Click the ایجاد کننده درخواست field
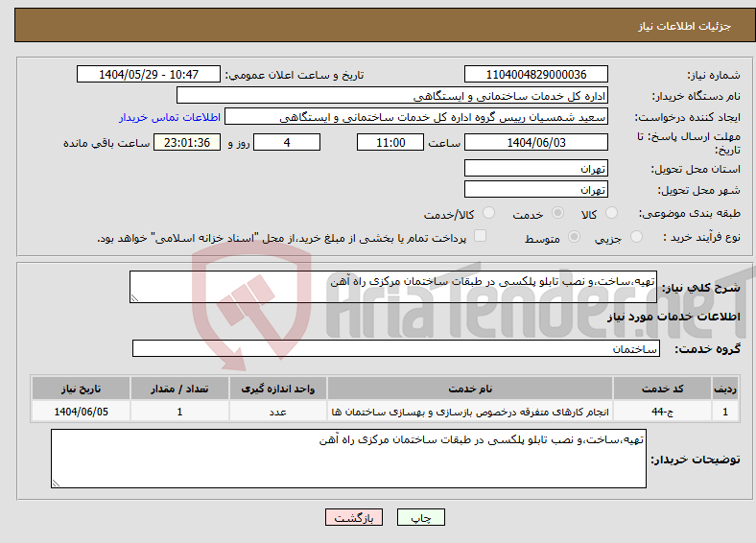 click(416, 117)
